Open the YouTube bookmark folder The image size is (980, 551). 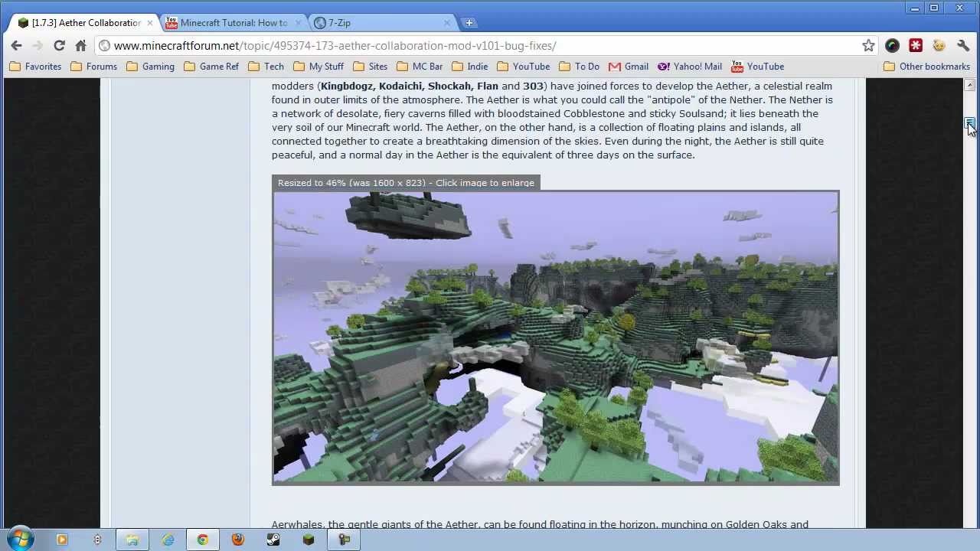click(523, 67)
